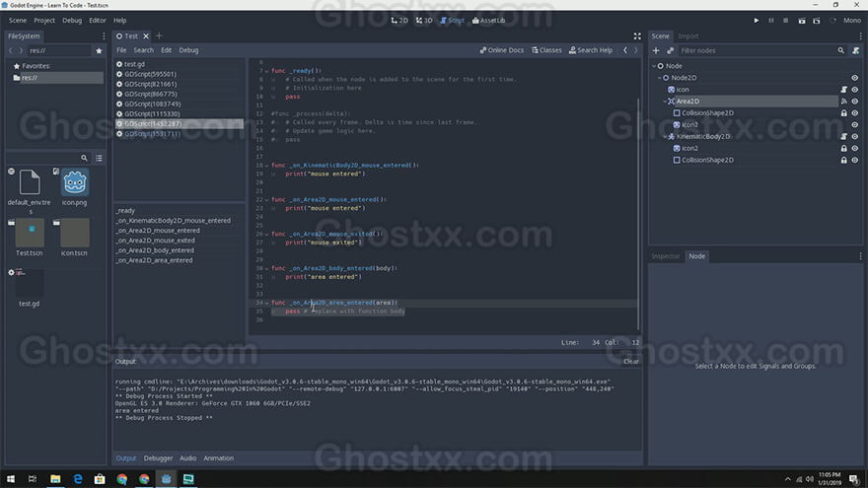Fold _on_Area2D_area_entered function

[x=267, y=303]
